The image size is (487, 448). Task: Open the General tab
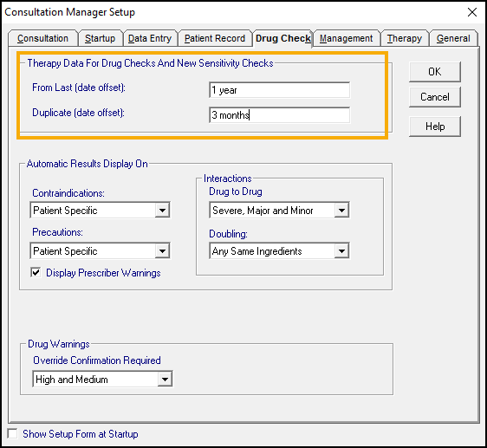point(453,38)
